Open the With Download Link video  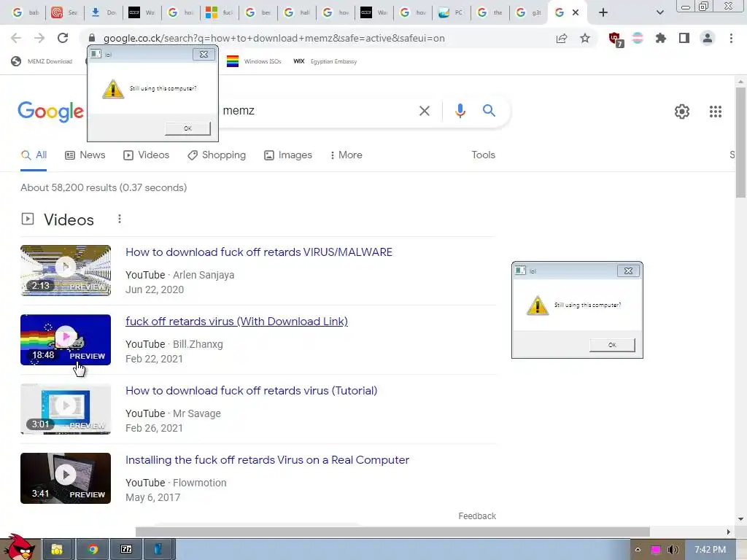(x=237, y=322)
